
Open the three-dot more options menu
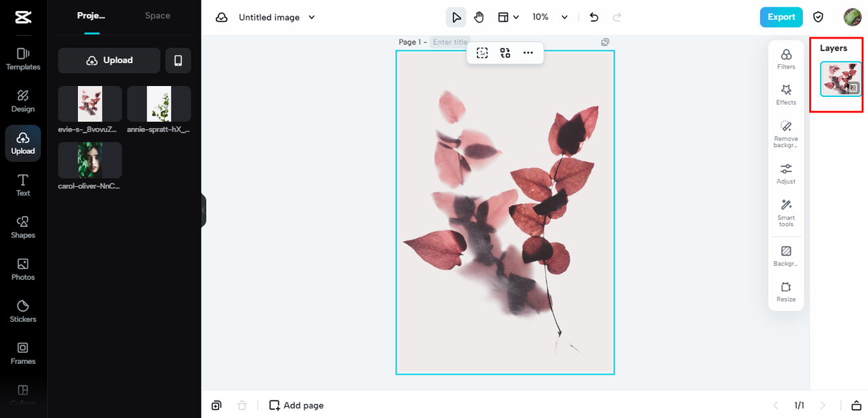coord(528,53)
